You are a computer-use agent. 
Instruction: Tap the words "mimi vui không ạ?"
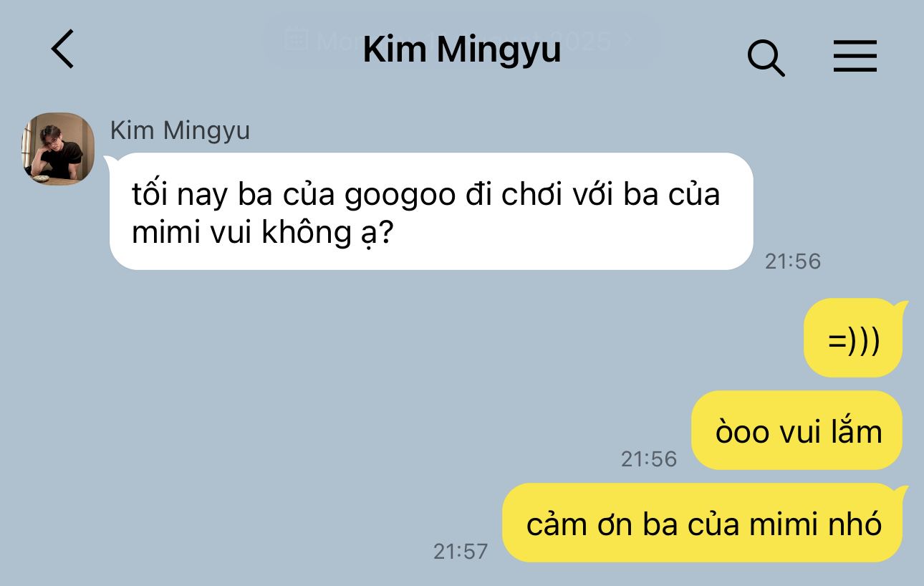[263, 234]
